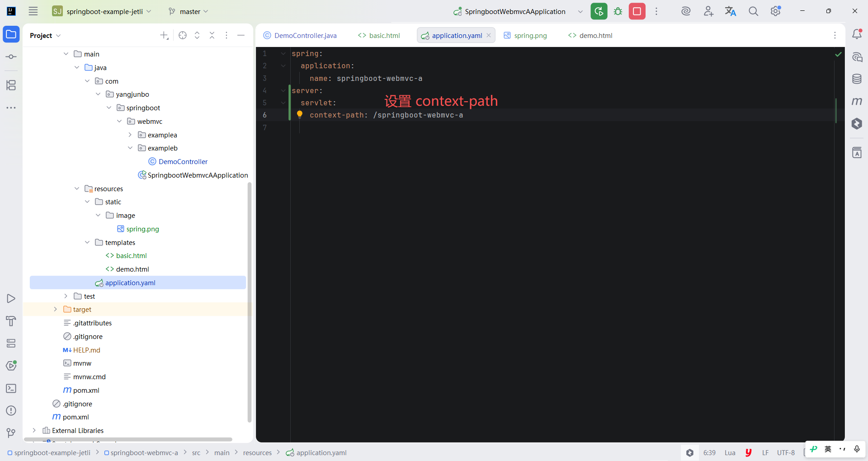This screenshot has width=868, height=461.
Task: Expand the examplea package
Action: click(130, 135)
